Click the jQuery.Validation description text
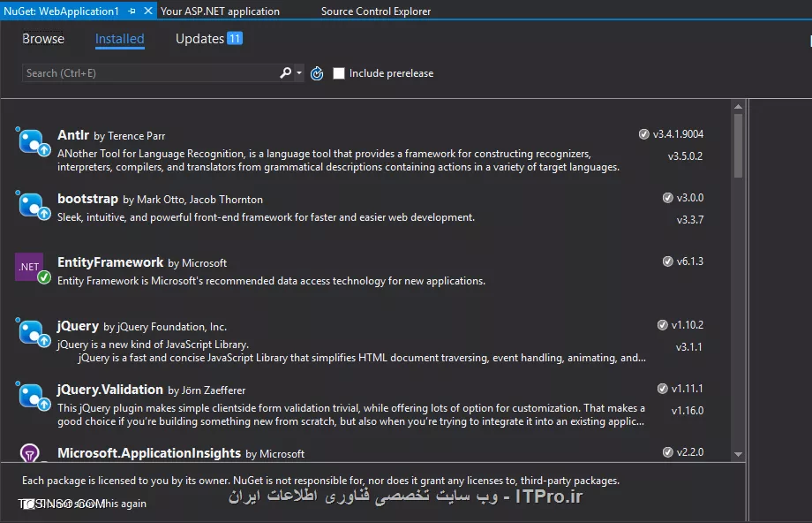The width and height of the screenshot is (812, 523). click(351, 414)
